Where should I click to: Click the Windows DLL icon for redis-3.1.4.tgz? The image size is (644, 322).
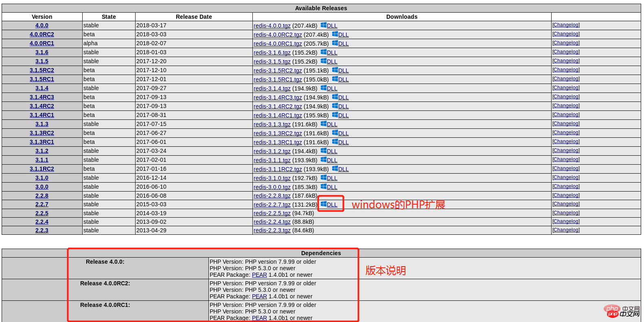coord(324,88)
